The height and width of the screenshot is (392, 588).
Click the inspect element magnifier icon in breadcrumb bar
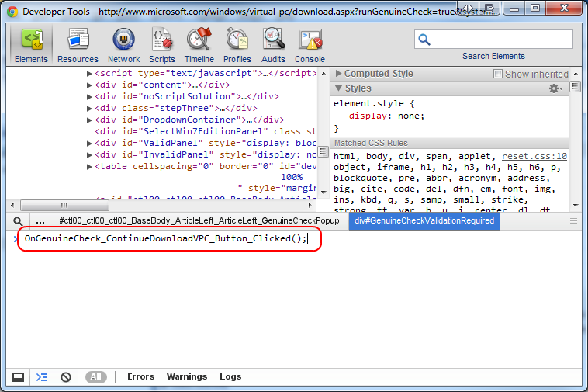[x=18, y=221]
